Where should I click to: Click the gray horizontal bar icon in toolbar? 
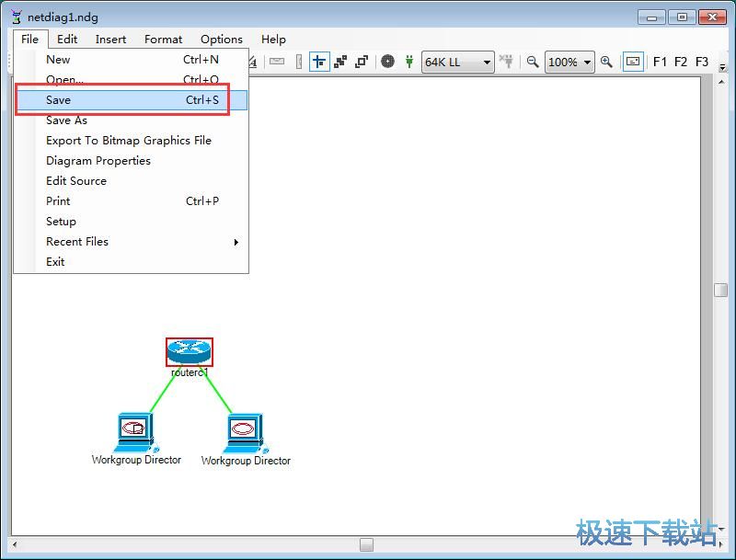tap(277, 62)
